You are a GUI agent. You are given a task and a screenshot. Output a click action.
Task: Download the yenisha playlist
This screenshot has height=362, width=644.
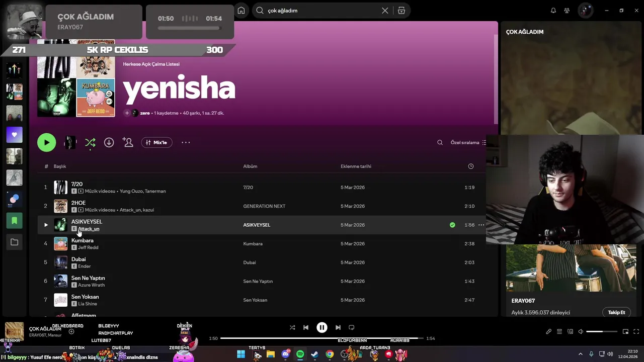tap(109, 143)
